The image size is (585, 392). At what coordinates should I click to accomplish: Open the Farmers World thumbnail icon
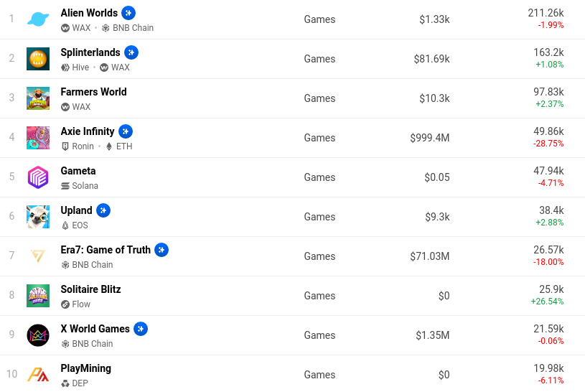[x=38, y=98]
